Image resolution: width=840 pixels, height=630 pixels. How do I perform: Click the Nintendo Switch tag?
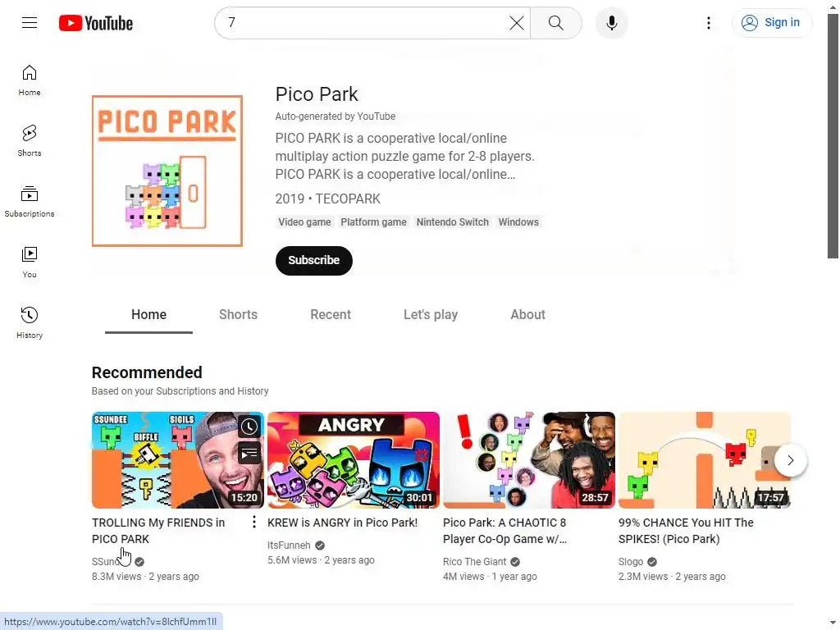tap(452, 221)
